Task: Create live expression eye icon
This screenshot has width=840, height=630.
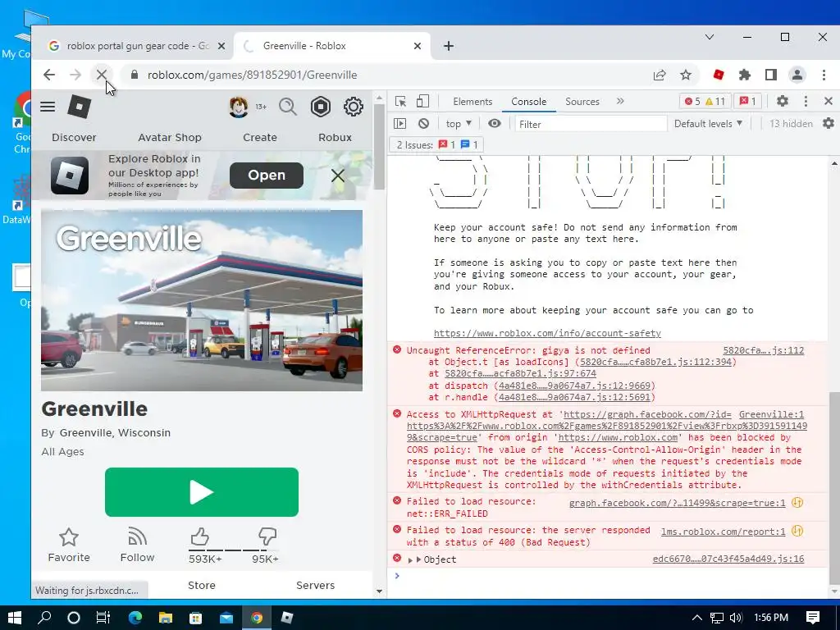Action: click(495, 124)
